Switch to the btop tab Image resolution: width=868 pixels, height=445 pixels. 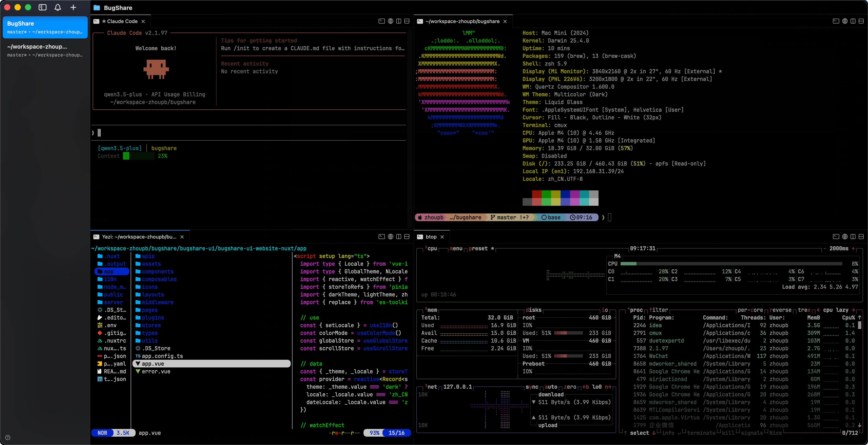point(431,237)
